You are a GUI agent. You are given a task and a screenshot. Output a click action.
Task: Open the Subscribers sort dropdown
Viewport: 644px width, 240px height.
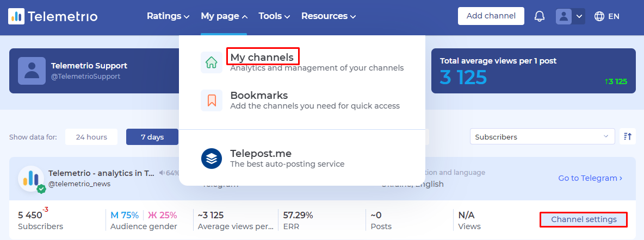point(542,137)
